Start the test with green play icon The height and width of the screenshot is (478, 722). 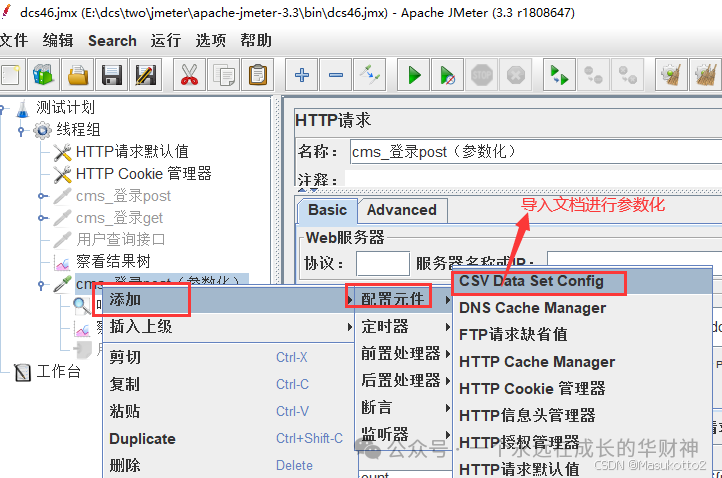[x=413, y=75]
